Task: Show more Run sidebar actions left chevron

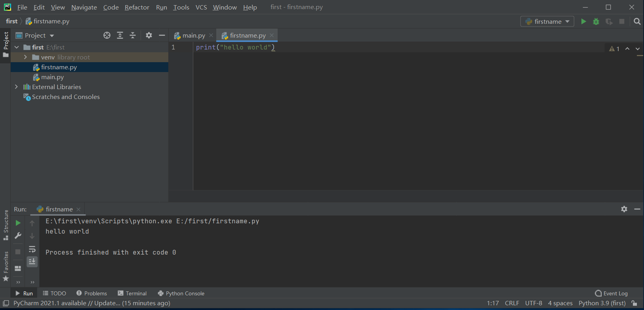Action: click(x=18, y=282)
